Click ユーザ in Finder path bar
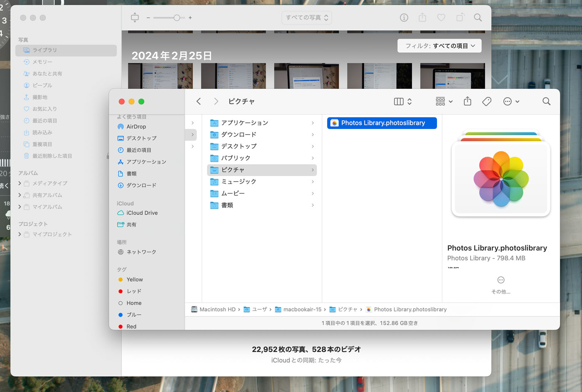The height and width of the screenshot is (392, 582). [255, 309]
